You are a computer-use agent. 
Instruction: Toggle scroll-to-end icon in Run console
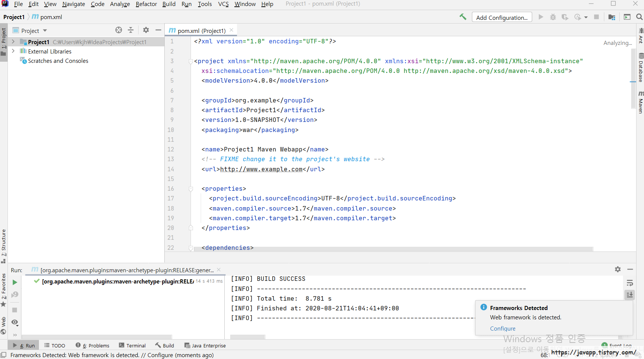point(630,295)
